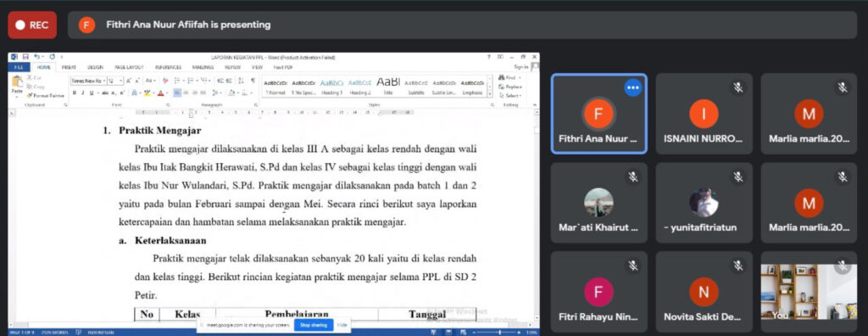Viewport: 868px width, 336px height.
Task: Select Center paragraph alignment
Action: tap(186, 92)
